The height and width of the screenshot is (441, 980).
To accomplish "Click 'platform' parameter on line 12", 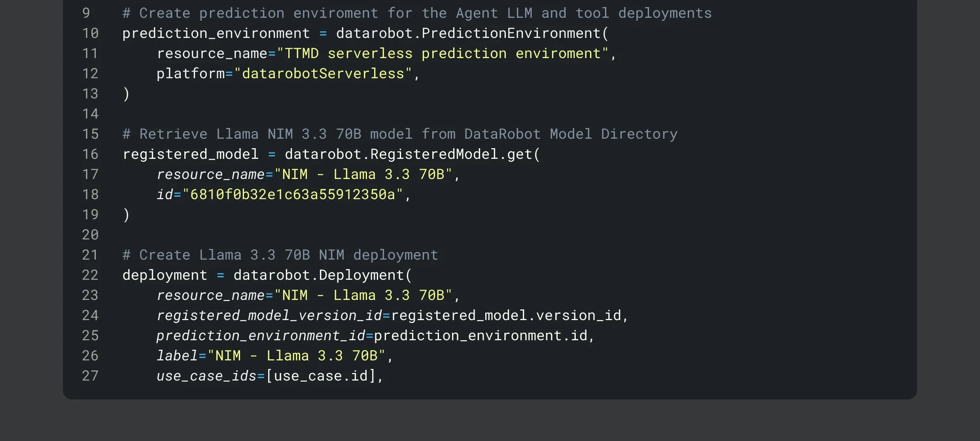I will [191, 74].
